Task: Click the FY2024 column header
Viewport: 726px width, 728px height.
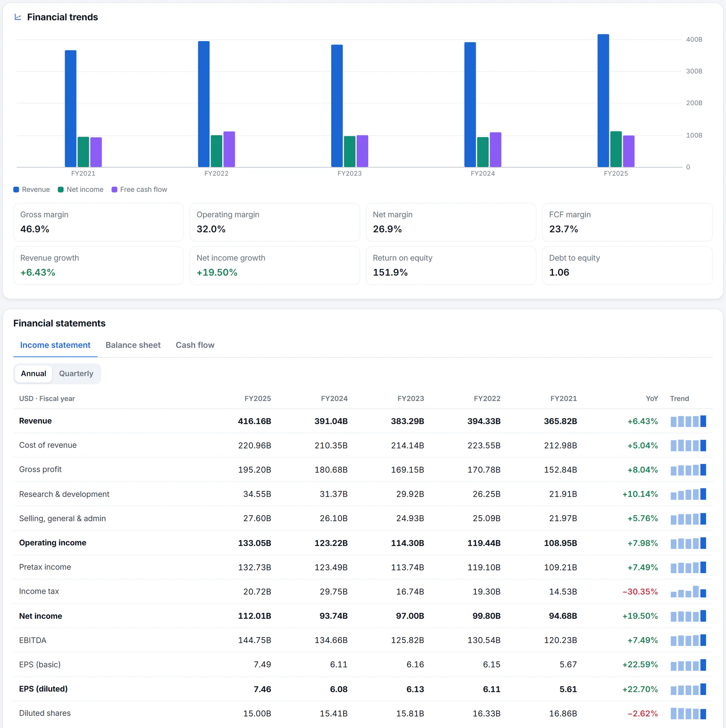Action: [x=334, y=399]
